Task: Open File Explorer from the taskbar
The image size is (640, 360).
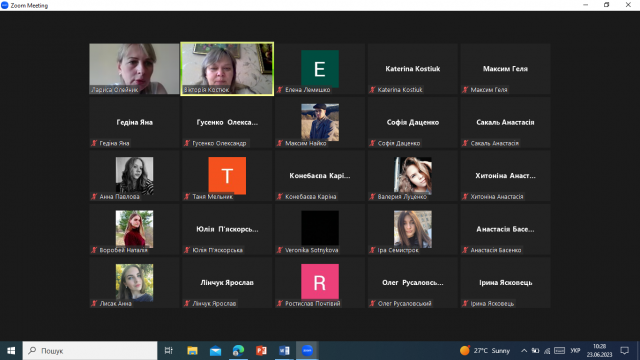Action: [x=192, y=351]
